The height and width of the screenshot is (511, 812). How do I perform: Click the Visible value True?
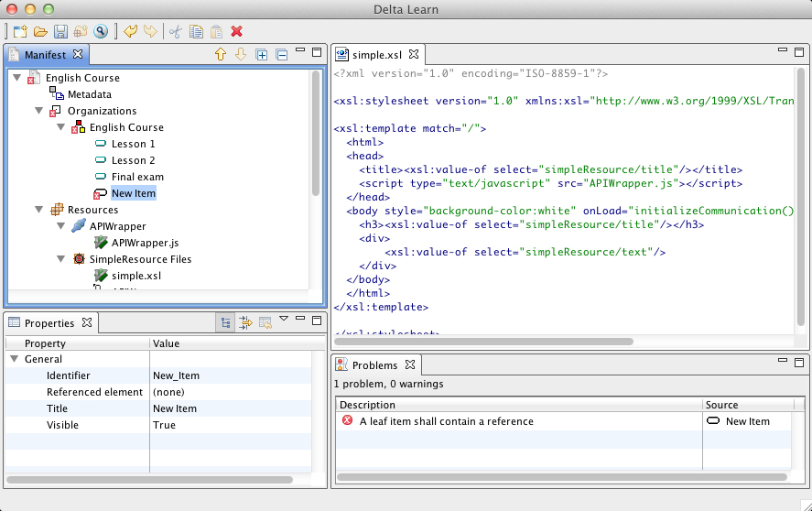click(x=164, y=425)
